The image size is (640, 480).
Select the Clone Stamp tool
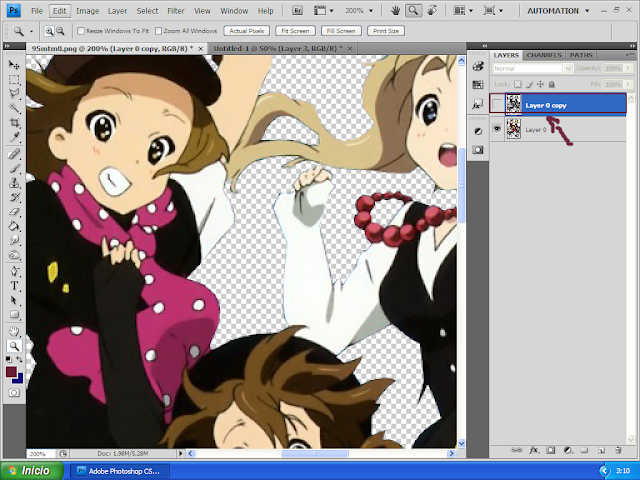pyautogui.click(x=14, y=182)
